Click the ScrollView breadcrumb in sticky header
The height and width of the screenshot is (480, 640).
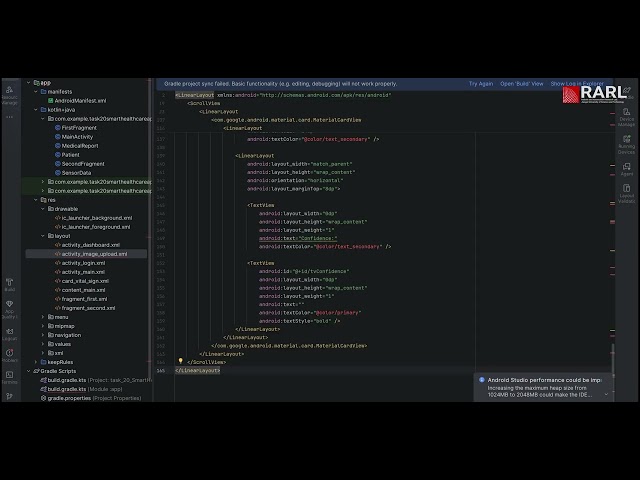coord(204,103)
